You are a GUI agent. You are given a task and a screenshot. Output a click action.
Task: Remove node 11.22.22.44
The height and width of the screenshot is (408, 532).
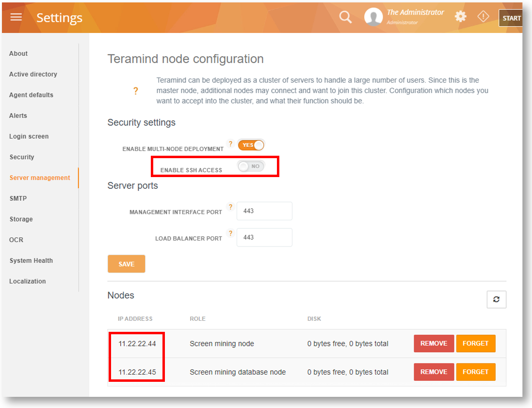click(434, 343)
